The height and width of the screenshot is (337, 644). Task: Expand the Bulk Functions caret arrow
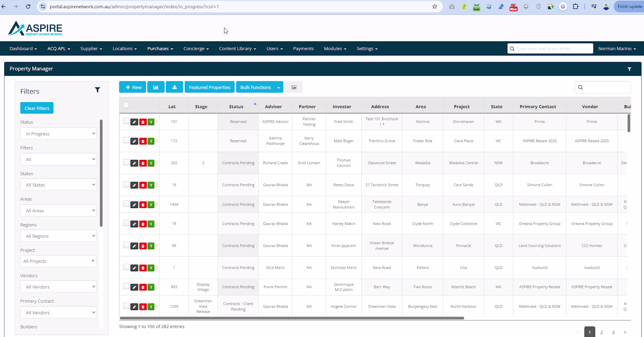coord(279,87)
